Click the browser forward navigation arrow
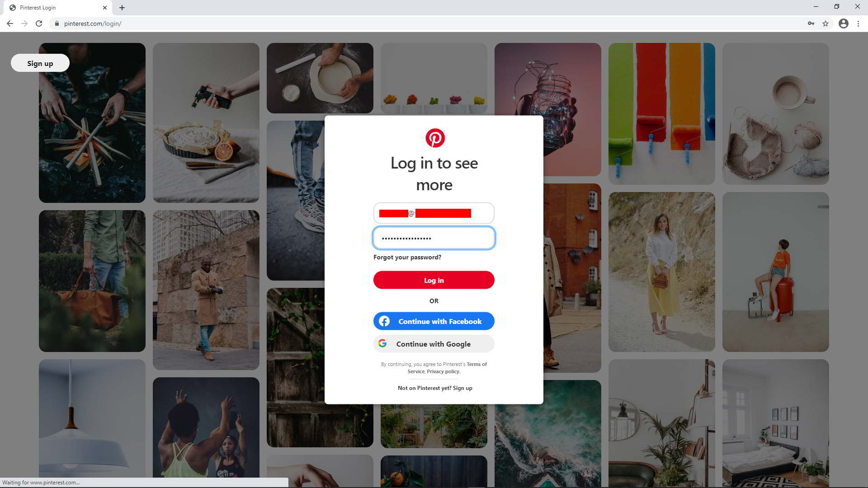 pos(24,24)
